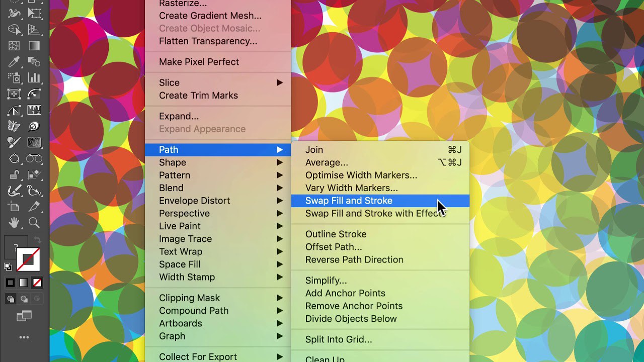Click the Swap Fill and Stroke arrows icon
This screenshot has width=644, height=362.
[x=37, y=240]
